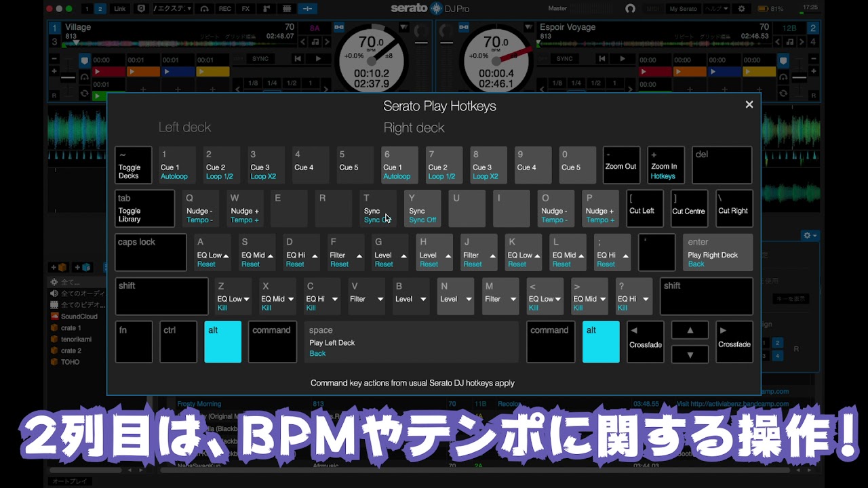Toggle the Link button
Screen dimensions: 868x488
coord(120,9)
